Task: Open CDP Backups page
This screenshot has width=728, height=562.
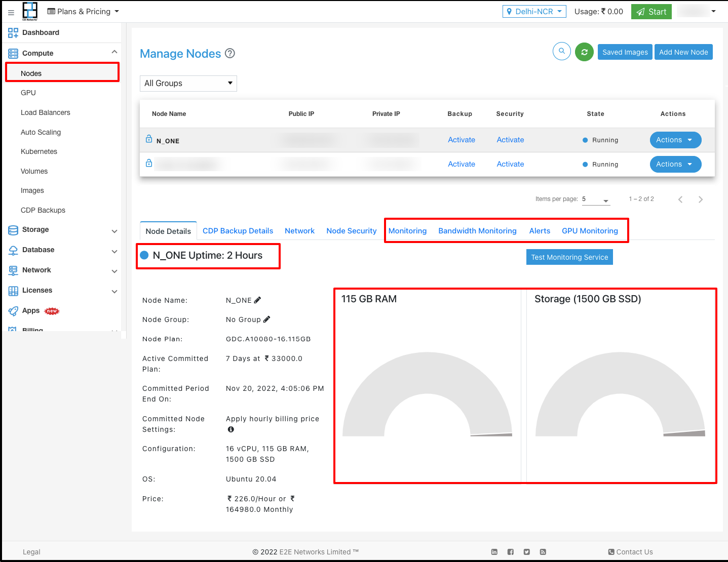Action: 43,210
